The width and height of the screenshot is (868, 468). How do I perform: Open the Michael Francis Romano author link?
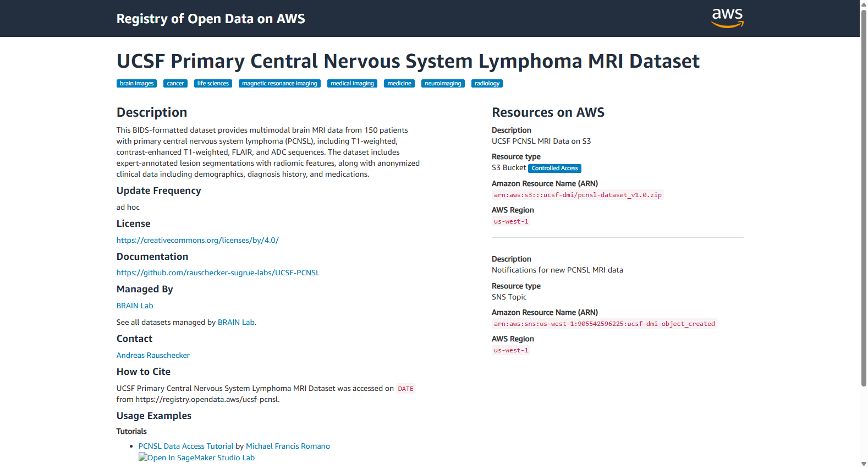coord(288,446)
